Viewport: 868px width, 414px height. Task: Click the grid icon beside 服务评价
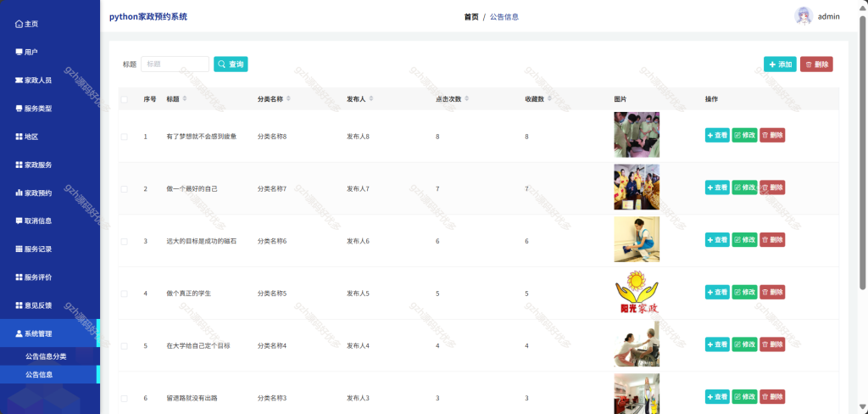[19, 277]
